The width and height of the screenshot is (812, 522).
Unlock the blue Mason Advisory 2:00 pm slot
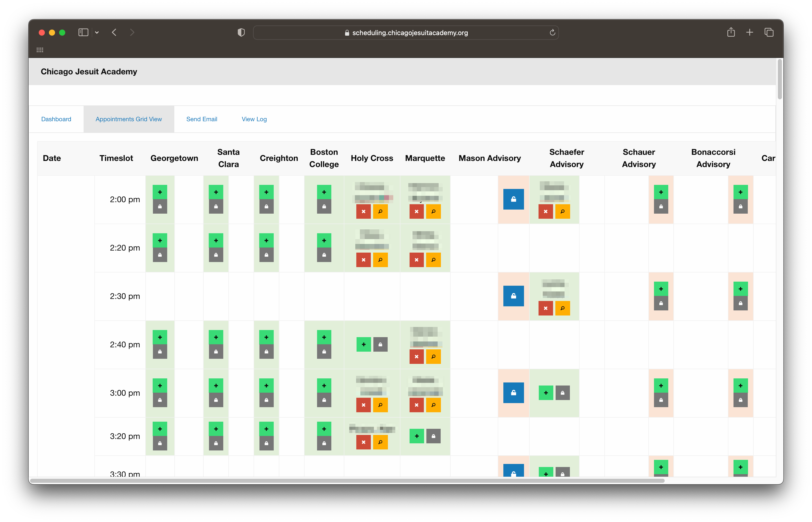513,199
